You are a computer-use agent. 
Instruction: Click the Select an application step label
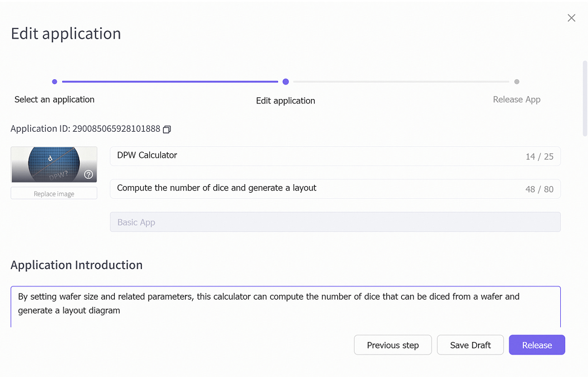pyautogui.click(x=54, y=100)
